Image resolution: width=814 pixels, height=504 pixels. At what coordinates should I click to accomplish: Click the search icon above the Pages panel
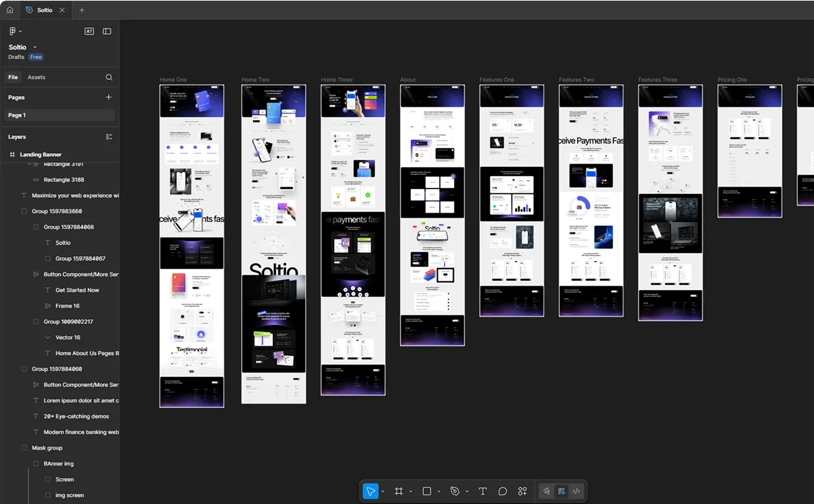click(x=108, y=77)
